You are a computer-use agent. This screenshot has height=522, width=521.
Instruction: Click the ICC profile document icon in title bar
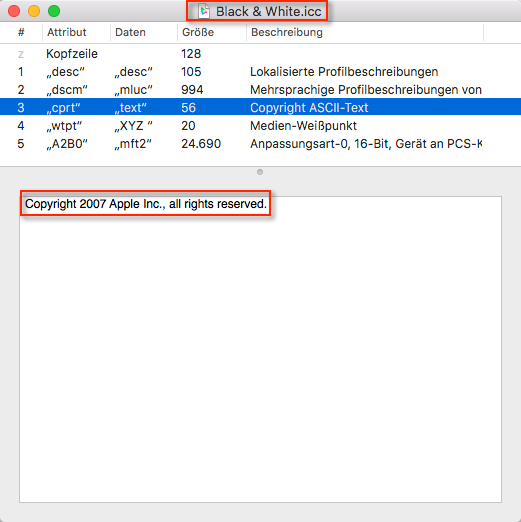pyautogui.click(x=204, y=11)
